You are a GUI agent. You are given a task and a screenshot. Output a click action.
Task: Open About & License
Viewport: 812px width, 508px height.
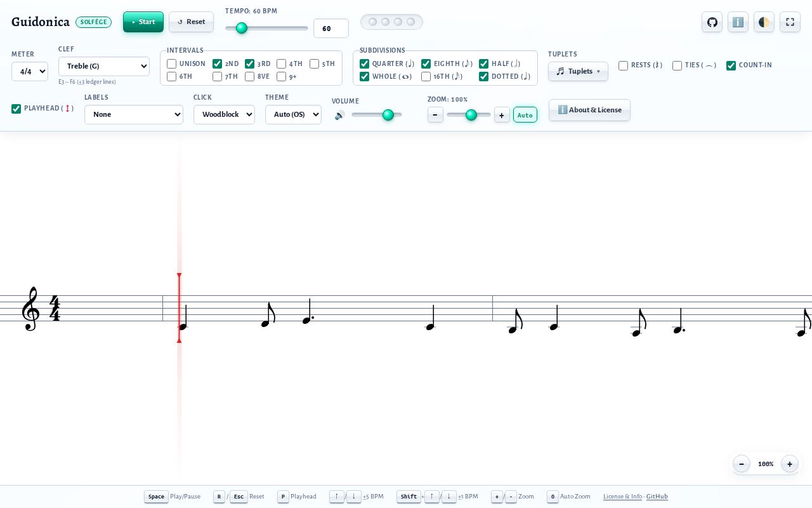589,110
